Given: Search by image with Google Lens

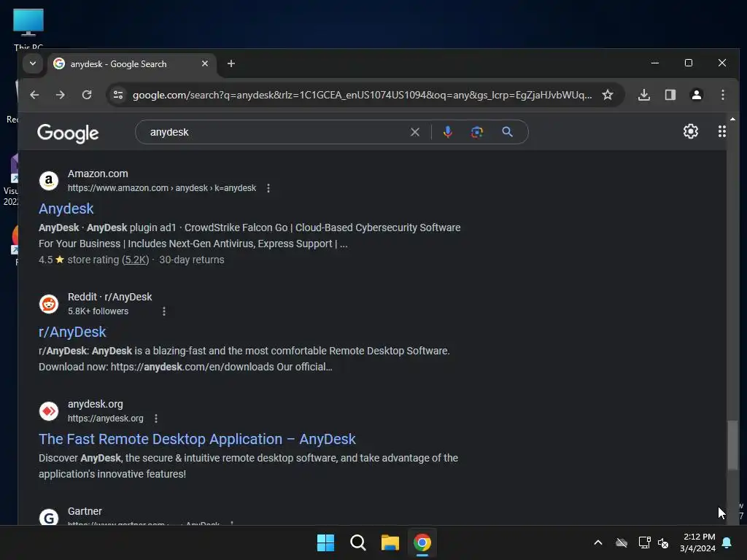Looking at the screenshot, I should click(x=477, y=132).
